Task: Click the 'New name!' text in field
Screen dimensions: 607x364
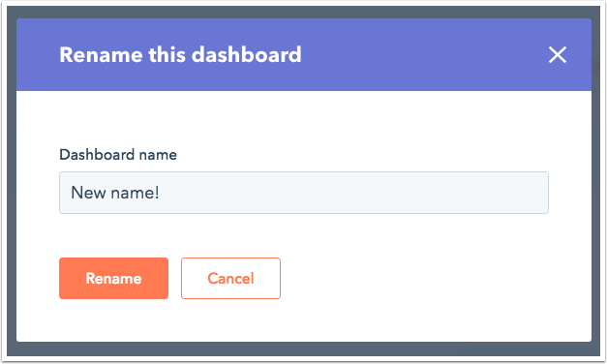Action: click(x=115, y=193)
